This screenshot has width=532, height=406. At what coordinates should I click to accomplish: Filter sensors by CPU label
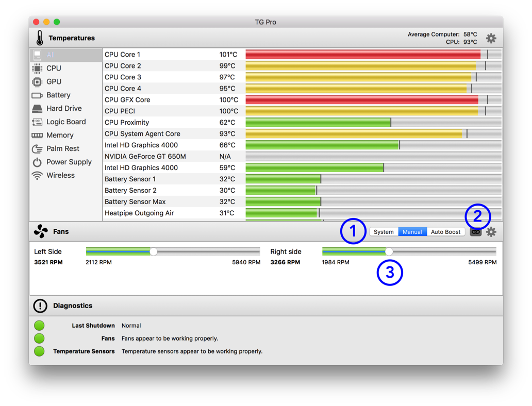54,68
